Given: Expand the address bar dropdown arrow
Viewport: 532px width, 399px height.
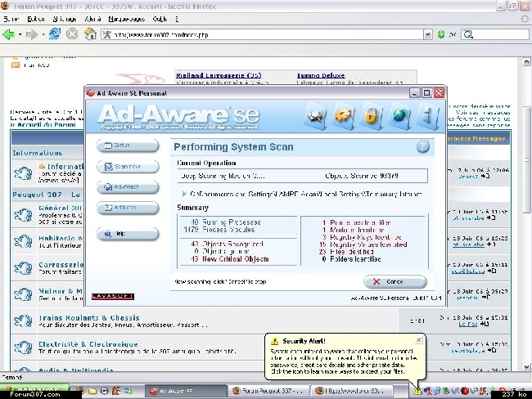Looking at the screenshot, I should (428, 34).
